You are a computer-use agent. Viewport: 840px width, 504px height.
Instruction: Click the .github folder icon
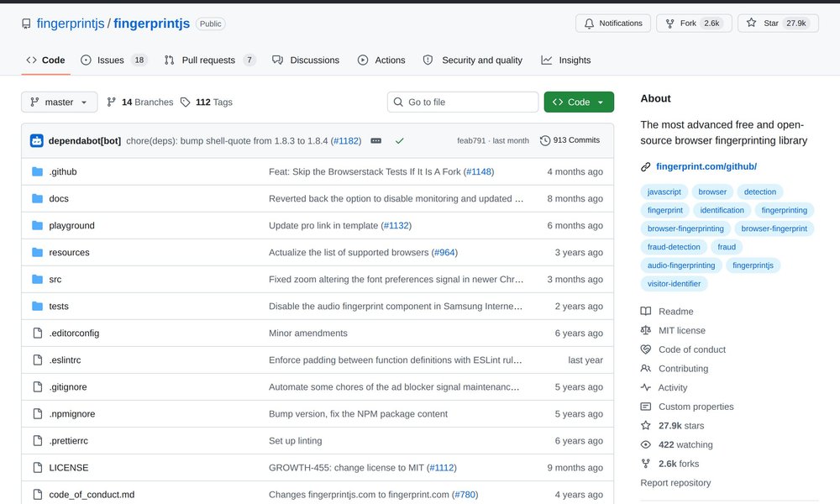pos(38,171)
